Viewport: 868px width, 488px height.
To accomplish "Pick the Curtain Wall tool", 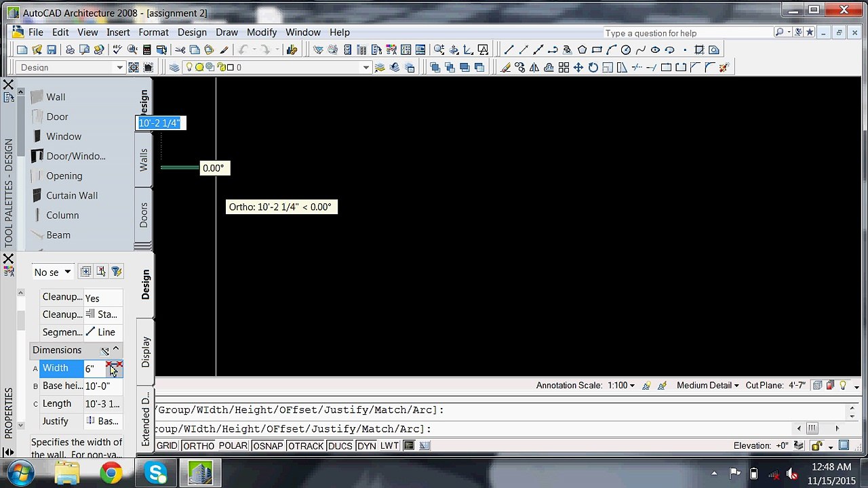I will pos(65,195).
